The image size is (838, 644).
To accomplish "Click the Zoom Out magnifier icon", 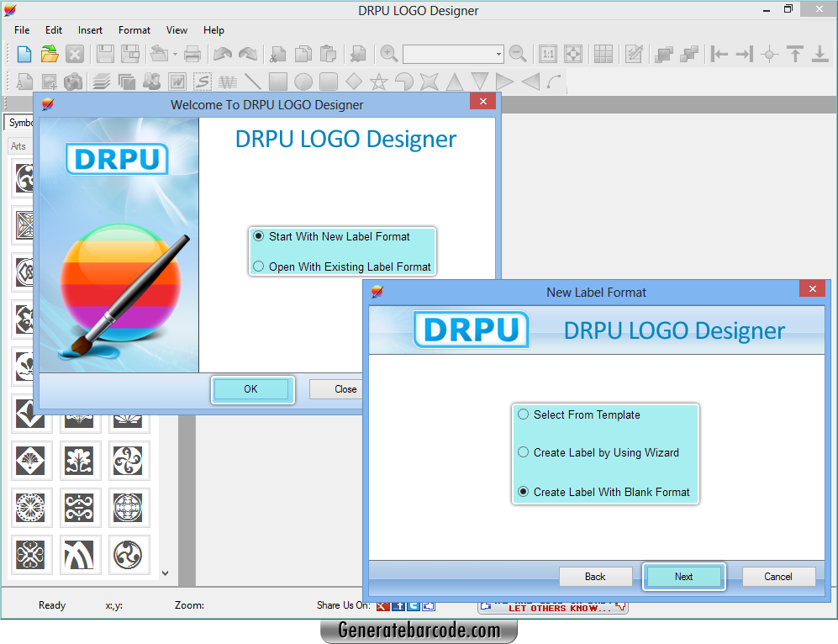I will click(517, 54).
